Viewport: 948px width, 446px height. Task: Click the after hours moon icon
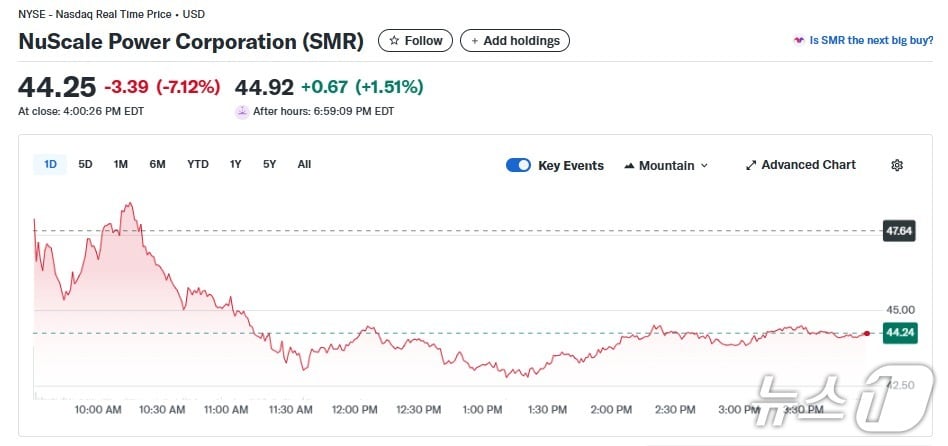[x=241, y=112]
